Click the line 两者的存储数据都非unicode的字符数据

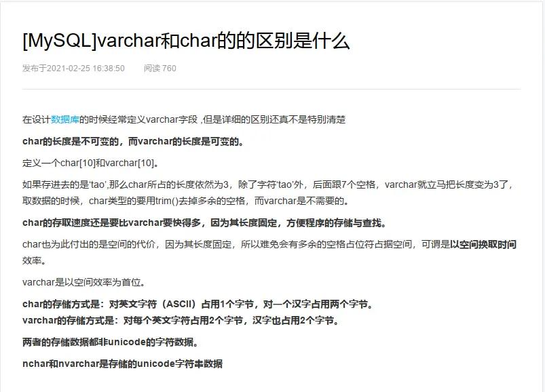tap(111, 342)
